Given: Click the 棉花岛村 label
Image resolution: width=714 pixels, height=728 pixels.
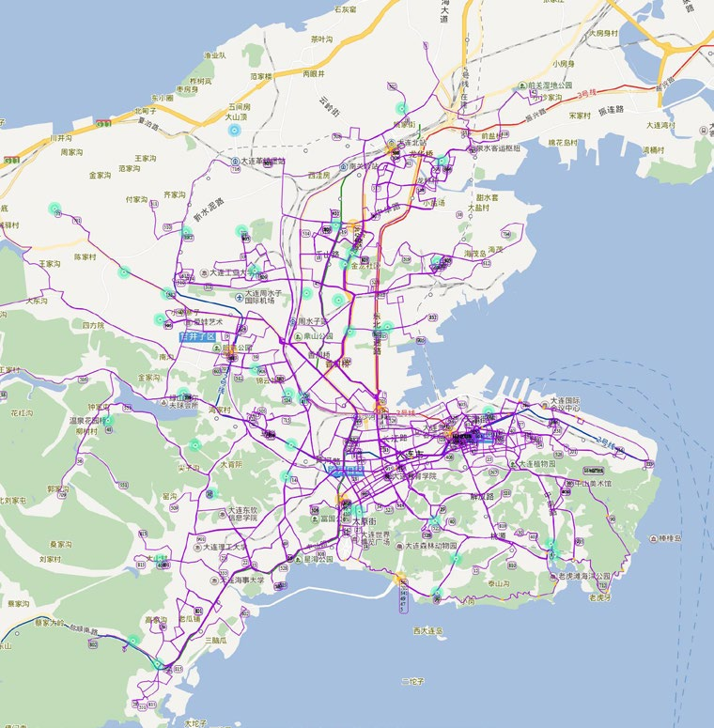Looking at the screenshot, I should [563, 142].
